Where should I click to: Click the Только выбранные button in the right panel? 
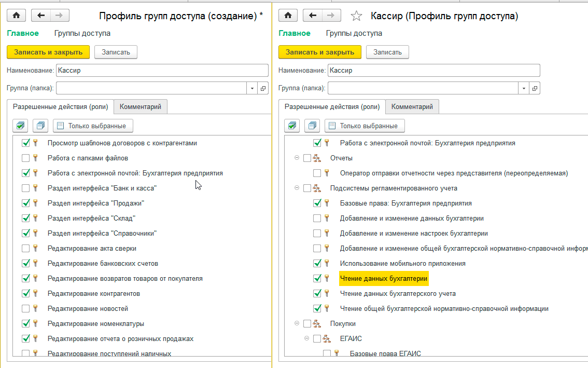(365, 126)
